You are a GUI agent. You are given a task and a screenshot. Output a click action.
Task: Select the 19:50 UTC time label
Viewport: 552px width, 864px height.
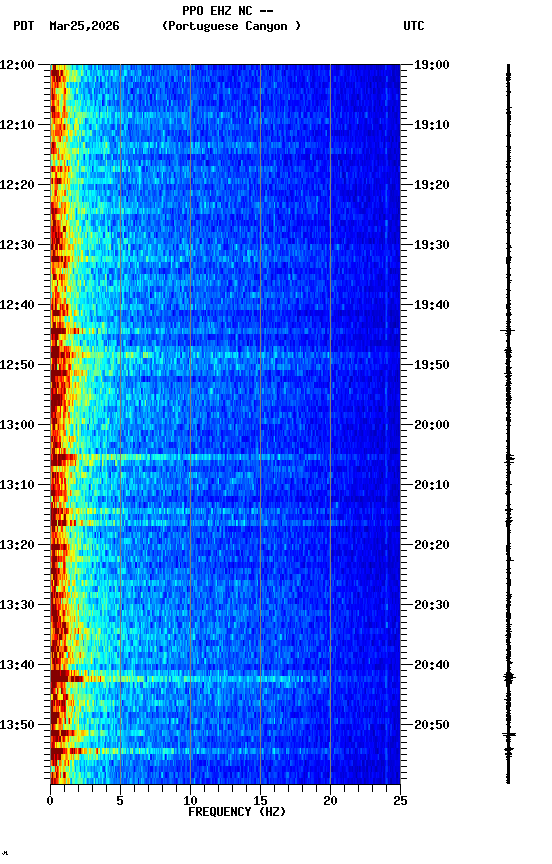(432, 365)
